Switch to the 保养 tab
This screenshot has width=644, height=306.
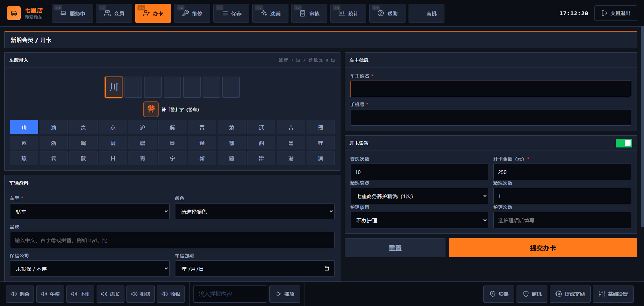coord(231,13)
